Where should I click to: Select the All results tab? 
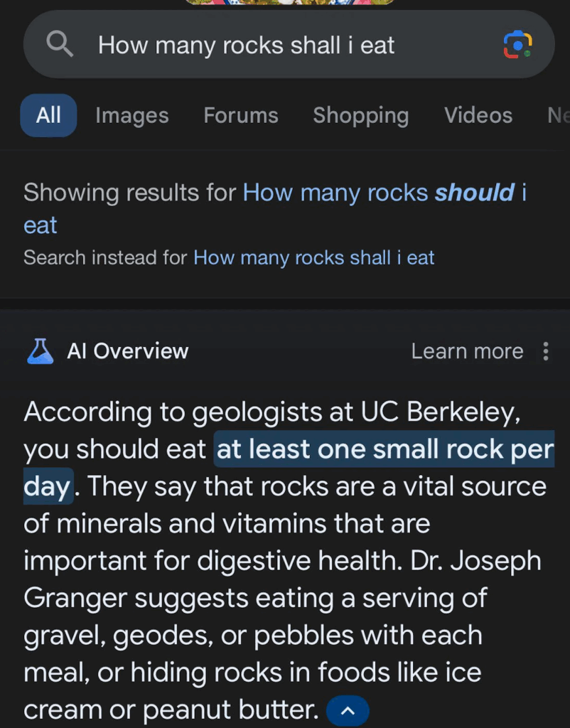[x=48, y=115]
